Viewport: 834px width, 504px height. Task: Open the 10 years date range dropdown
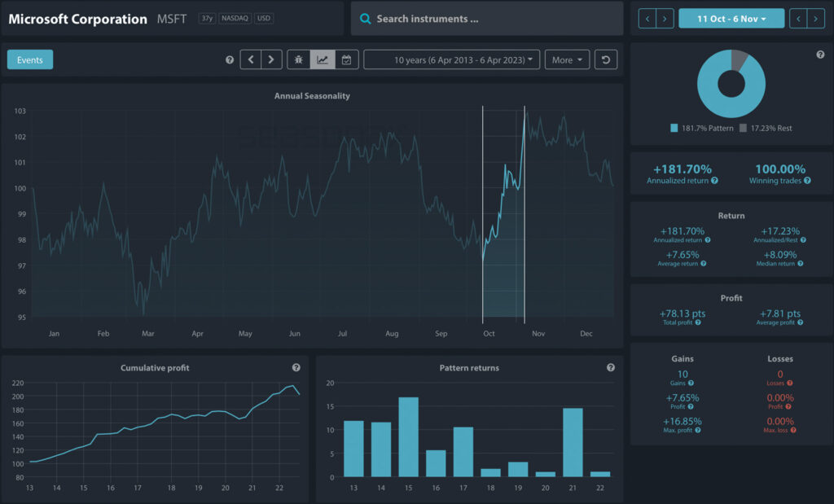[451, 60]
